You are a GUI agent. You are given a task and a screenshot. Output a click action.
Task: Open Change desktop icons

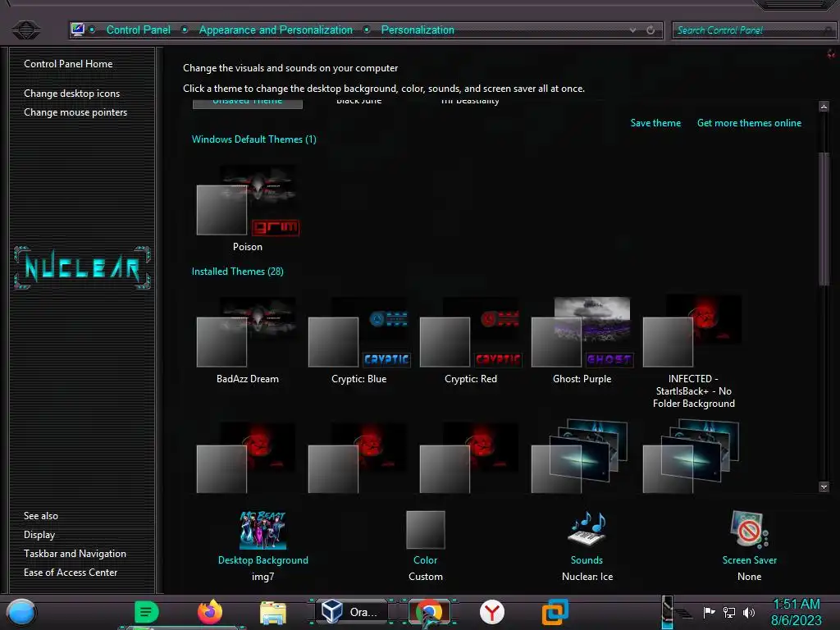(72, 94)
